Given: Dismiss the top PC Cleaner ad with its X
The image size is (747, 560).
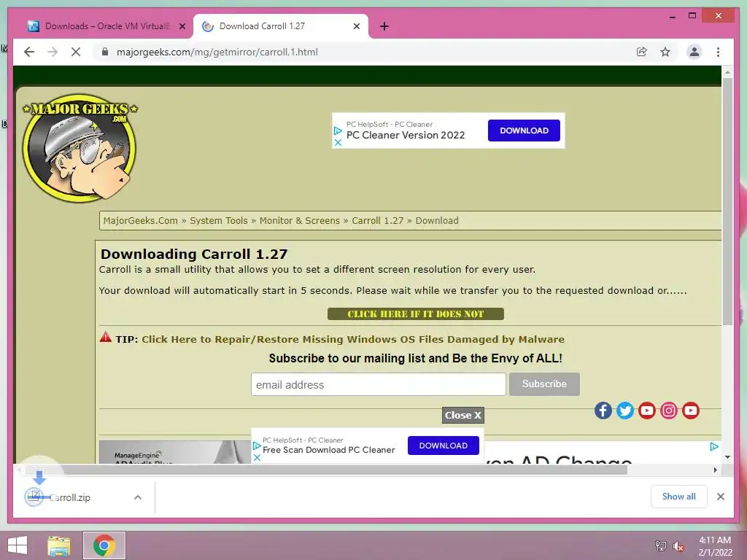Looking at the screenshot, I should click(338, 142).
